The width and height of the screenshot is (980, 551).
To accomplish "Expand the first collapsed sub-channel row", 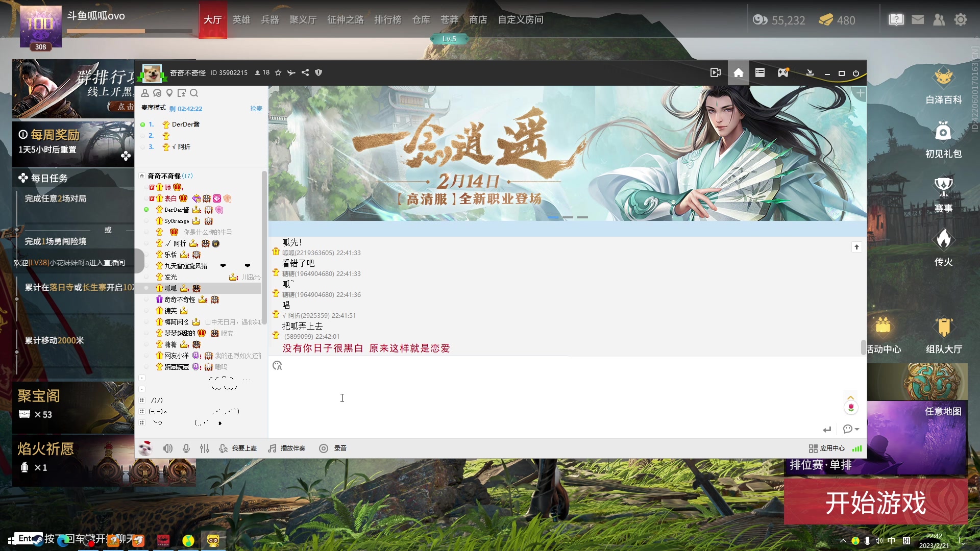I will pos(142,378).
